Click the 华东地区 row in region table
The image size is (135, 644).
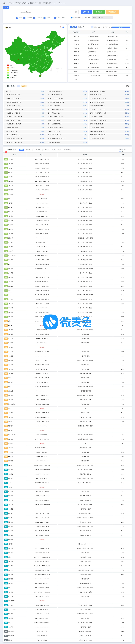point(100,52)
